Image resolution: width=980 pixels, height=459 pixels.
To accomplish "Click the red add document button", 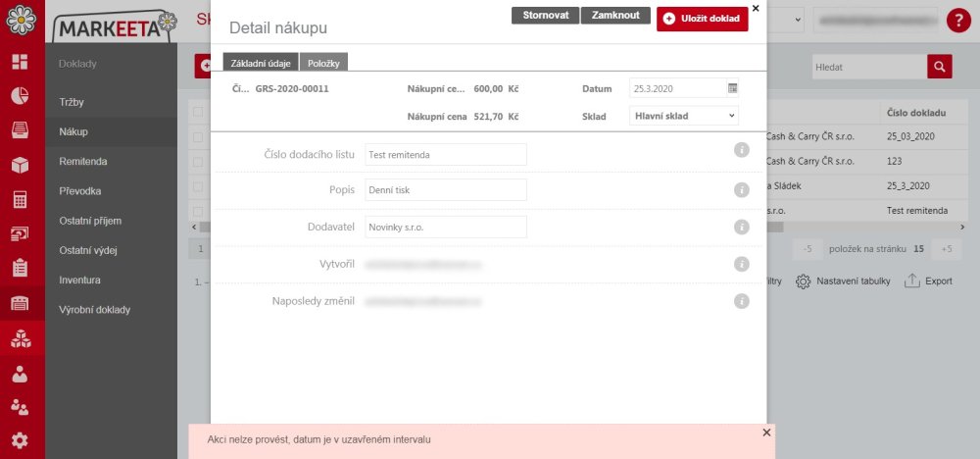I will tap(203, 67).
